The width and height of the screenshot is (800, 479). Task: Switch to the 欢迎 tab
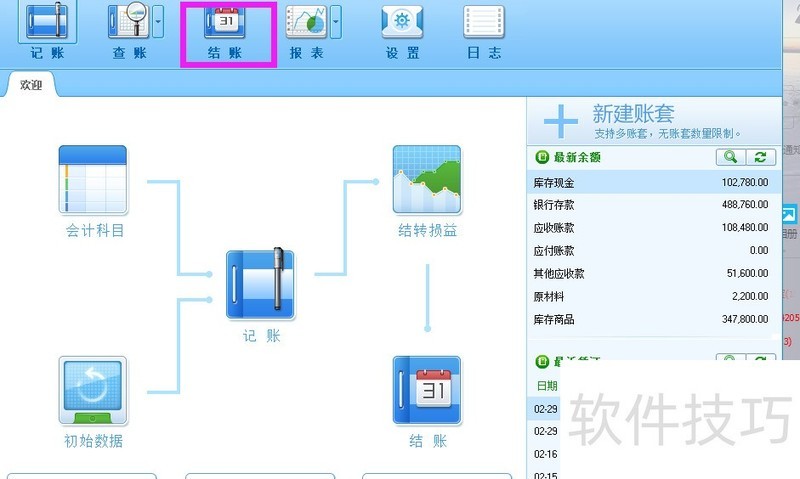coord(31,85)
